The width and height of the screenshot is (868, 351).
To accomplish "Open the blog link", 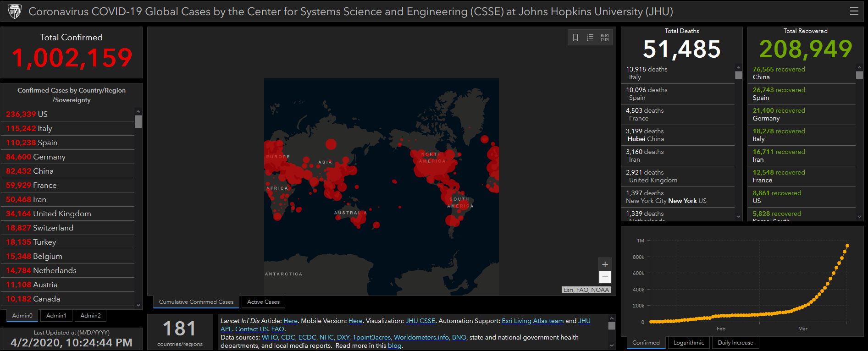I will 394,346.
